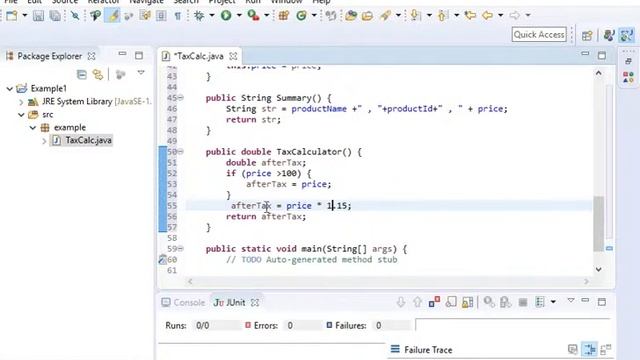Click the green Run button

[x=226, y=16]
